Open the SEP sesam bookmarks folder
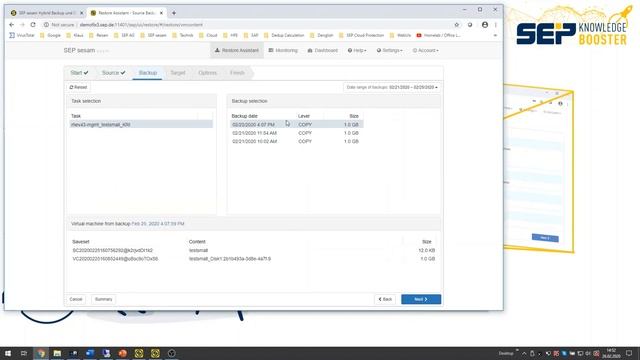 pos(153,36)
